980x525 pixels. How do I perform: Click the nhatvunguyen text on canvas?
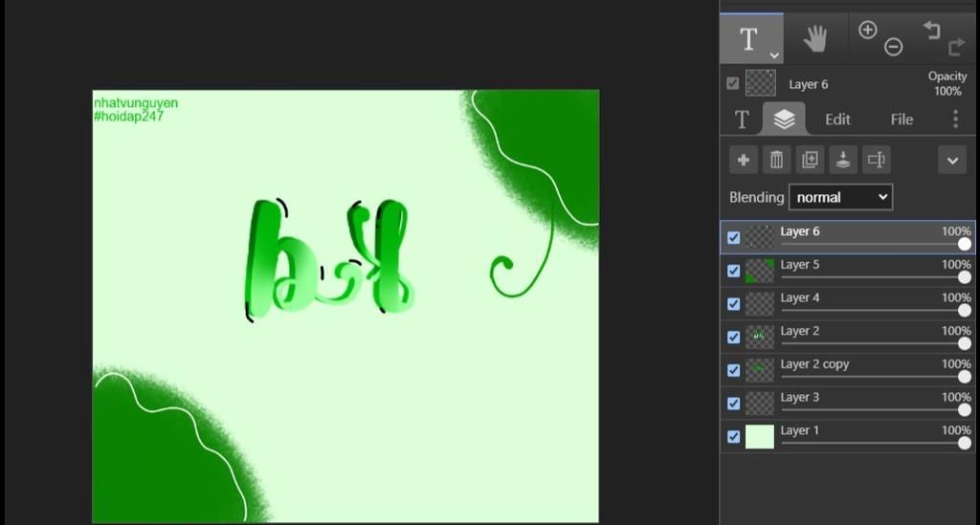coord(136,103)
